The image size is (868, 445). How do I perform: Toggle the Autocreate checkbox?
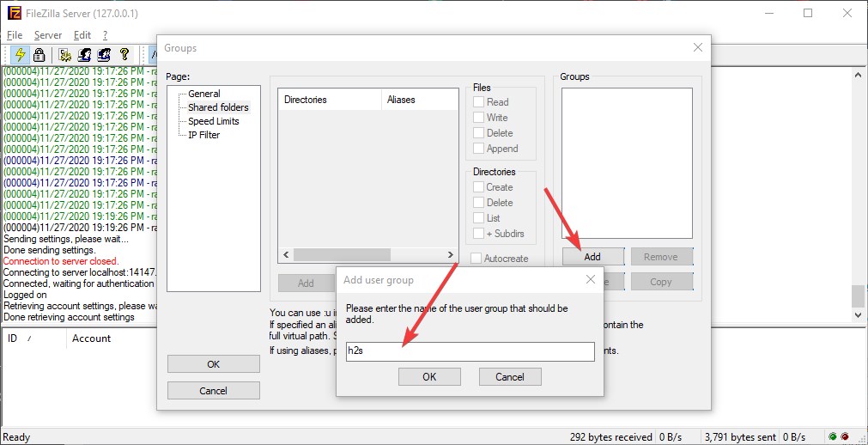click(x=476, y=259)
